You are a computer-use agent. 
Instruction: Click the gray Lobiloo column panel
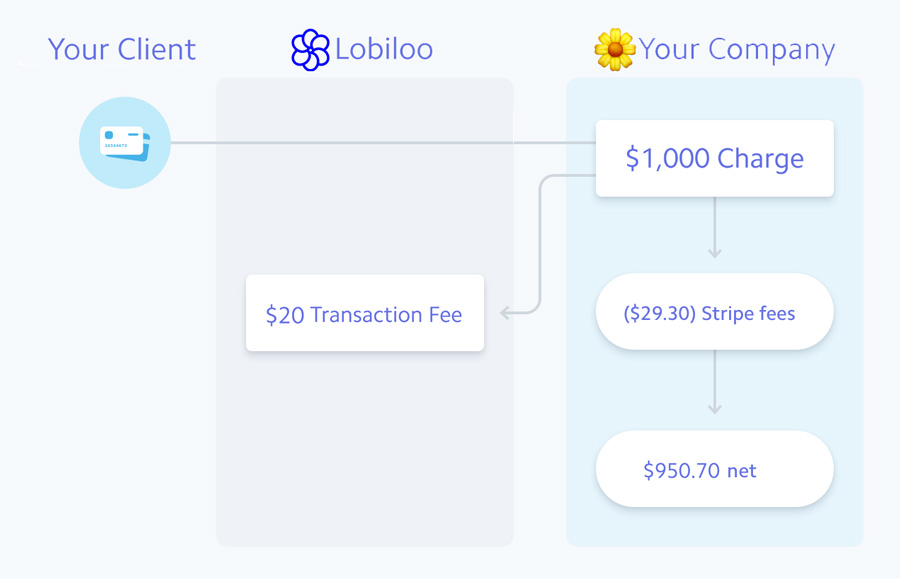pos(364,430)
